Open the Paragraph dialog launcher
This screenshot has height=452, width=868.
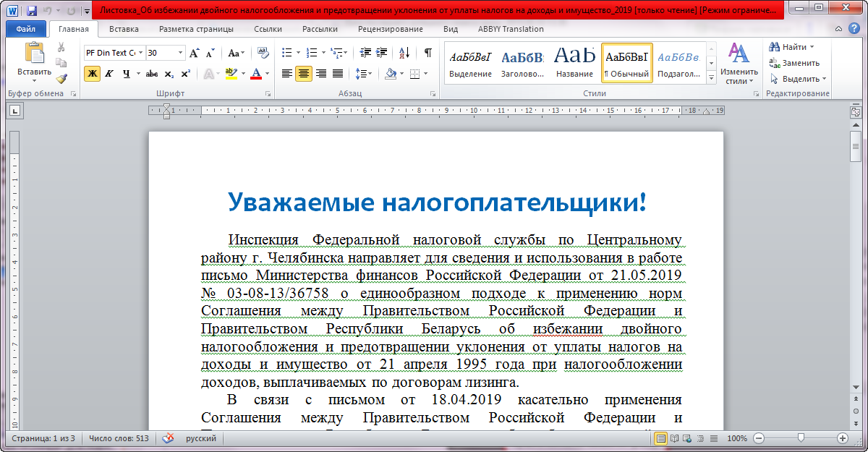pos(433,94)
